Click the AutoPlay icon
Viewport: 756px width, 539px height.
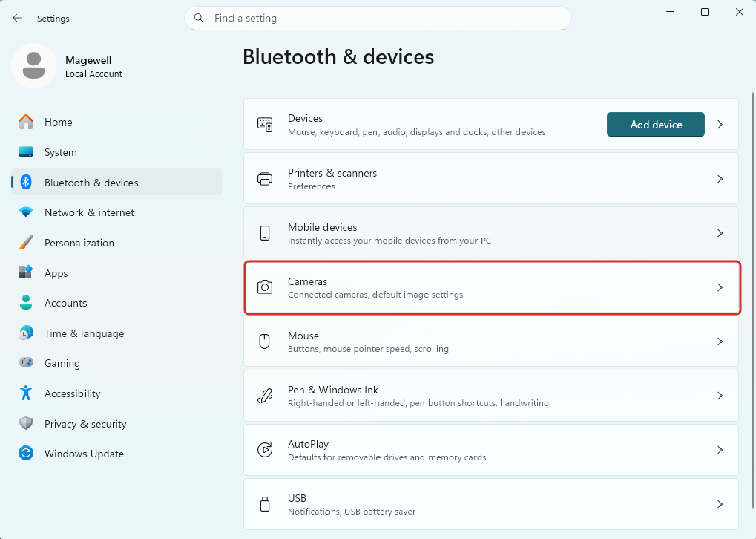point(265,450)
